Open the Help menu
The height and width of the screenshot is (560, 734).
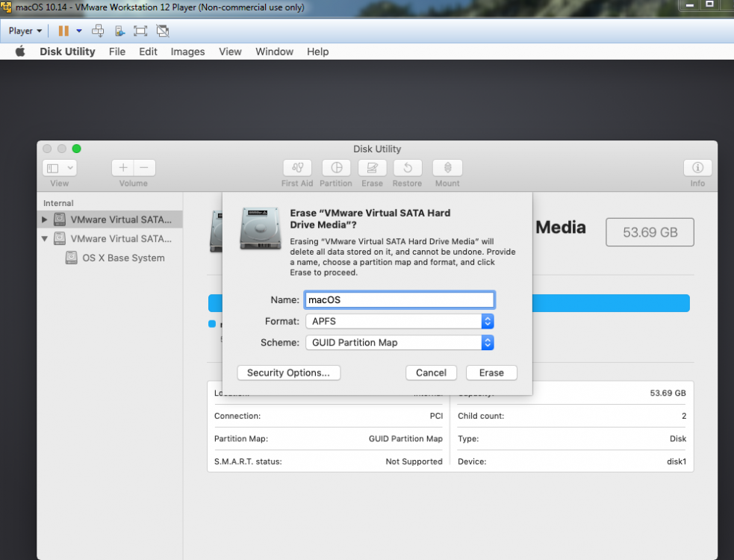tap(318, 52)
